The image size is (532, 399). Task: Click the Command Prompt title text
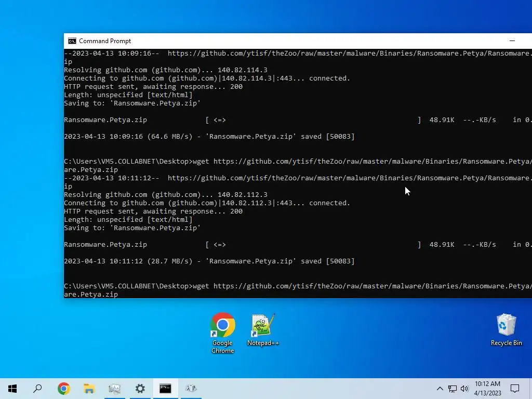pos(105,41)
